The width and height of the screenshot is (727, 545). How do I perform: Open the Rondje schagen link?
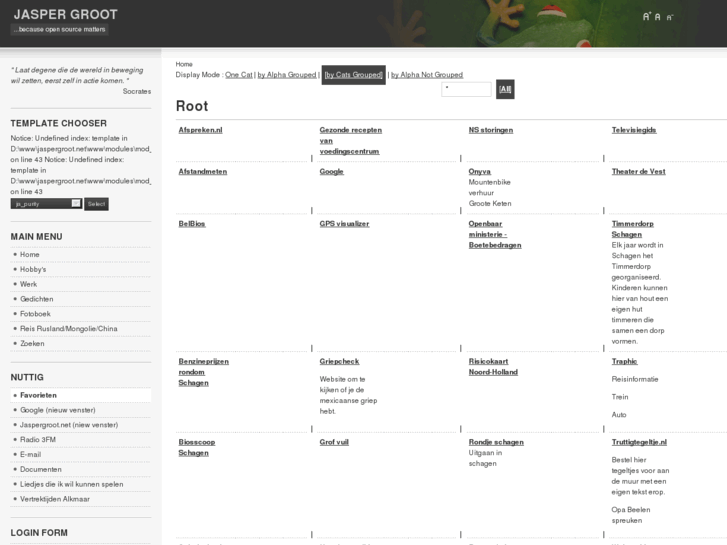point(496,442)
